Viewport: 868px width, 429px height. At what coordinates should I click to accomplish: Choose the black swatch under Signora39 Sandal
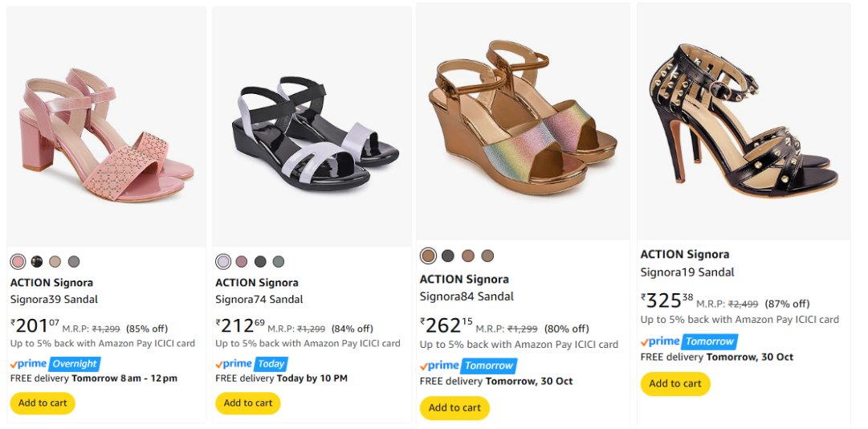(37, 262)
